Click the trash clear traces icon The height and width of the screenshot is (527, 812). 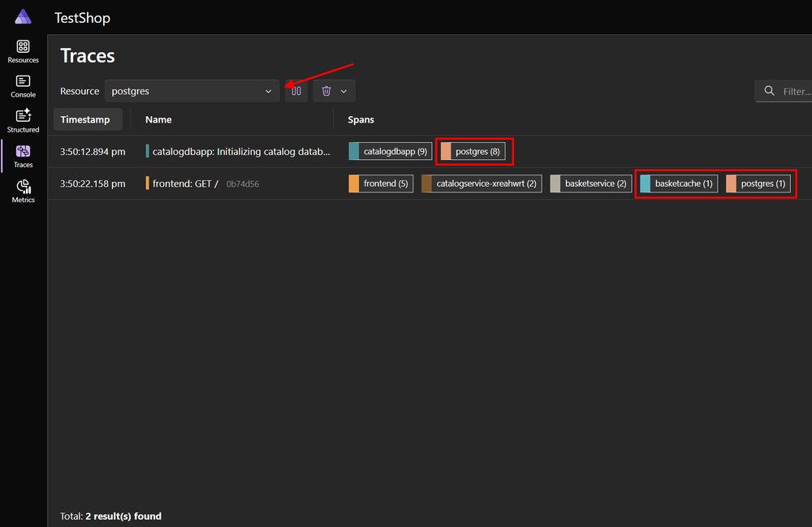(326, 91)
